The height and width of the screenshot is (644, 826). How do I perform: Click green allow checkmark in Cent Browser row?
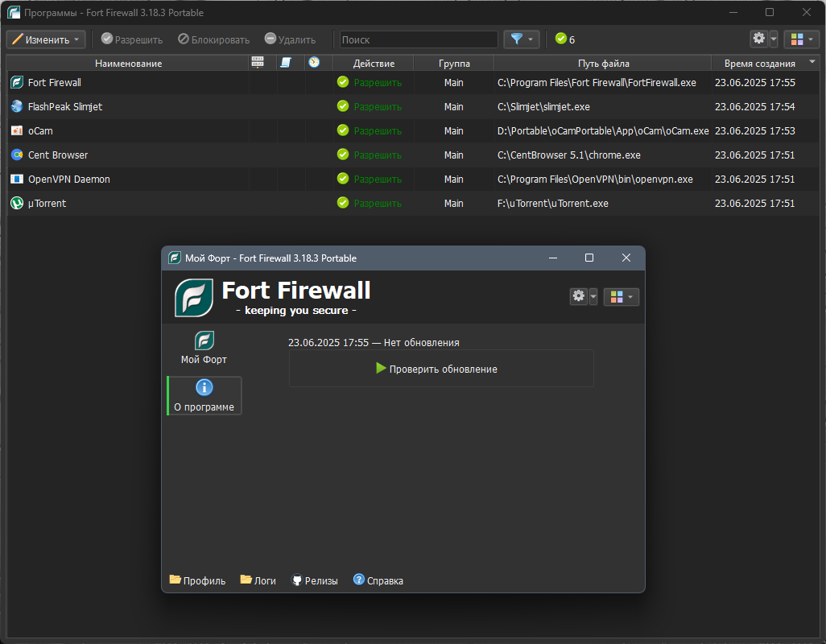click(343, 155)
